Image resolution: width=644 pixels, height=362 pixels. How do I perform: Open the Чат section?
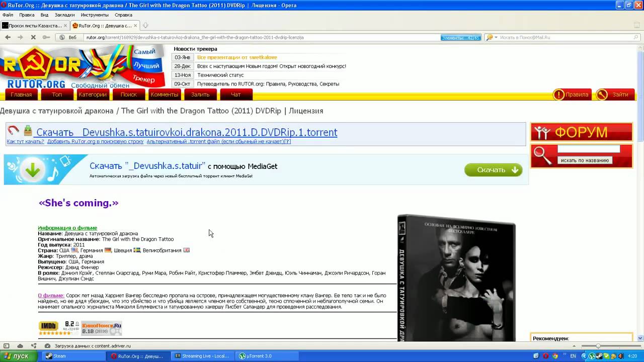(236, 95)
